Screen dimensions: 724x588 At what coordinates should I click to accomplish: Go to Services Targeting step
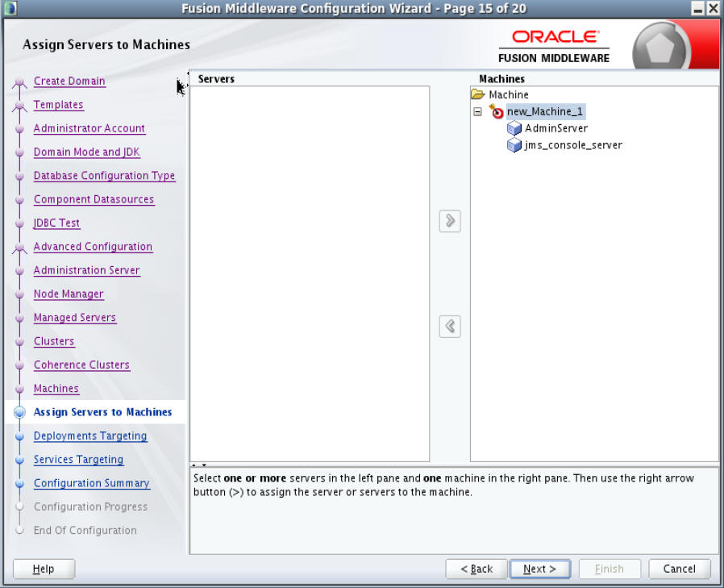pyautogui.click(x=78, y=460)
